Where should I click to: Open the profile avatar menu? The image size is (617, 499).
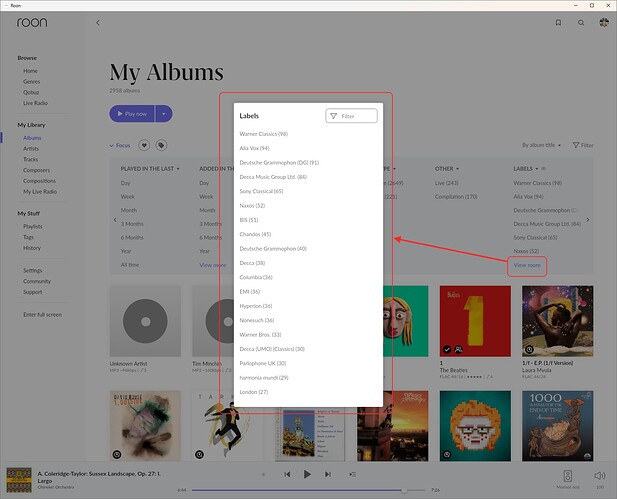pyautogui.click(x=604, y=22)
